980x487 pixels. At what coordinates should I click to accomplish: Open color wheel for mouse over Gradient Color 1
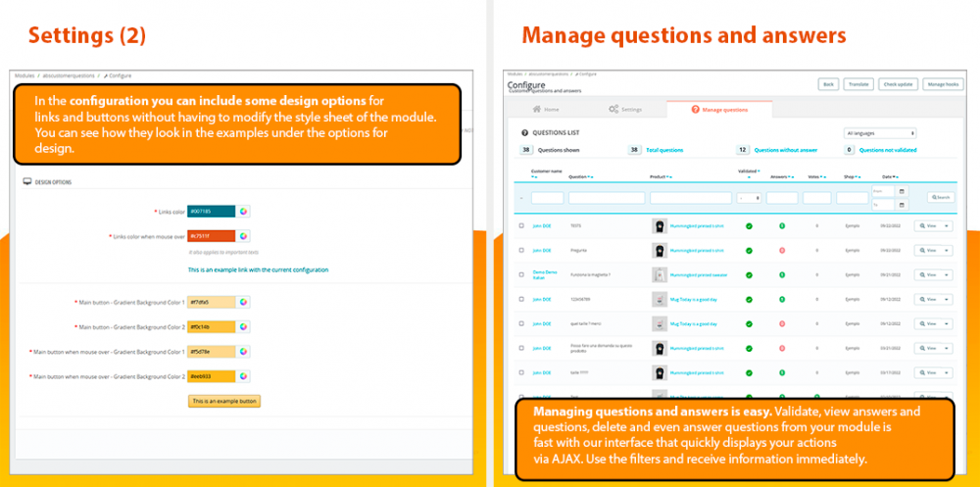(x=243, y=352)
